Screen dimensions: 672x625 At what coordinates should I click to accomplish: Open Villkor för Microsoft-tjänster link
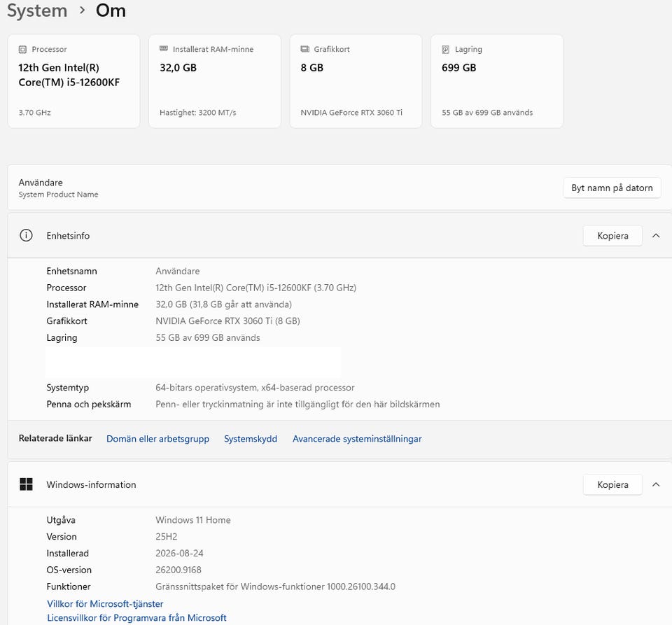pos(105,604)
